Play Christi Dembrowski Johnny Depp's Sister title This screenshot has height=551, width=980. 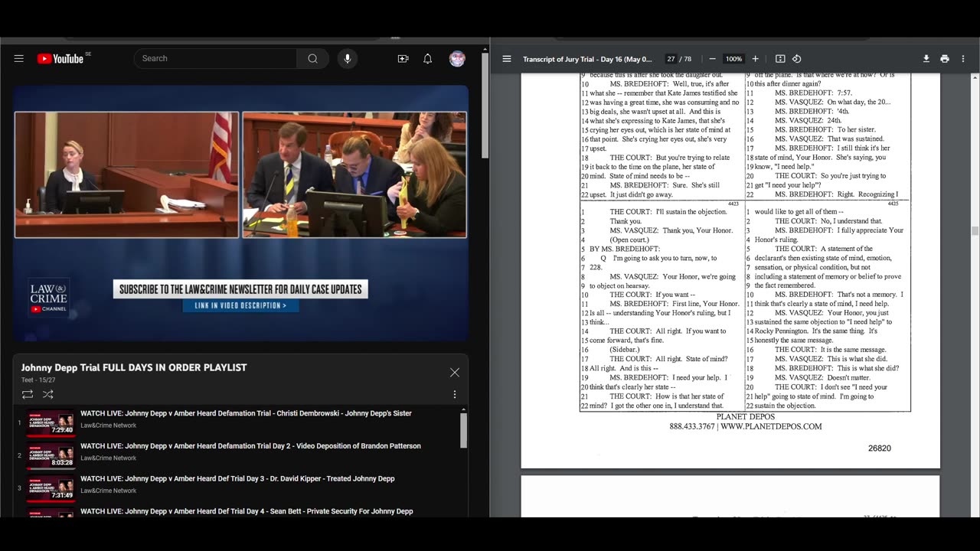coord(246,413)
